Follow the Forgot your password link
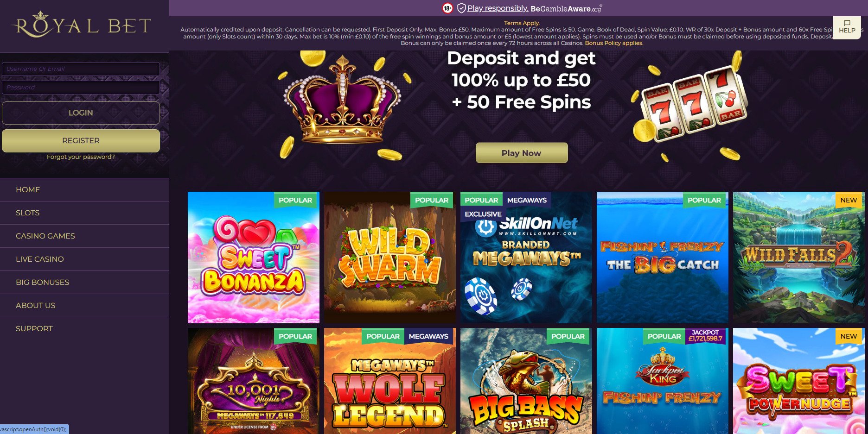868x434 pixels. click(x=81, y=157)
